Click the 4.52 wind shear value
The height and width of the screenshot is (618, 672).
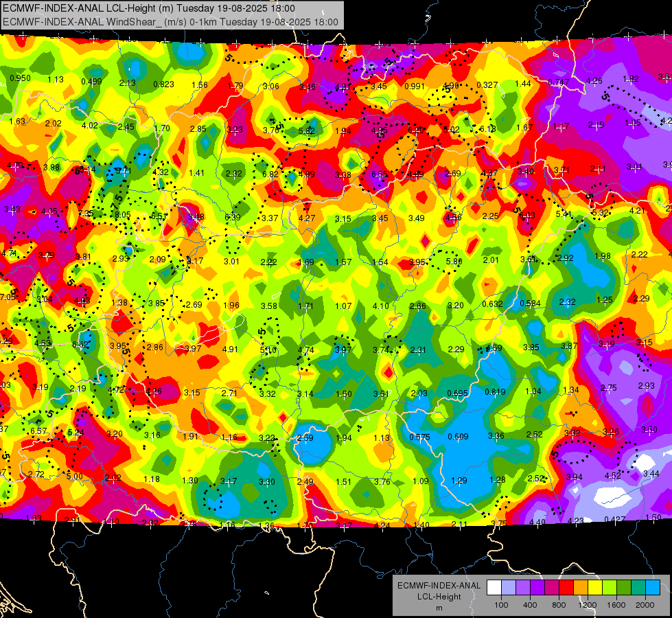[613, 475]
